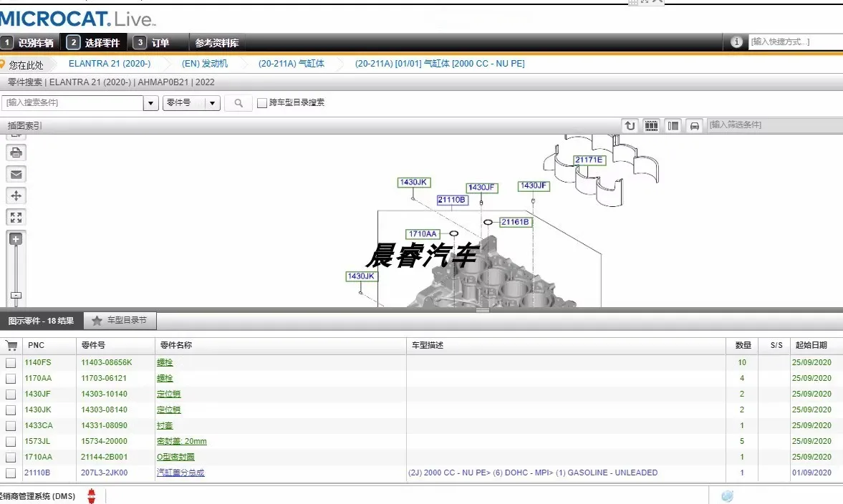This screenshot has height=504, width=843.
Task: Select callout 1710AA in the diagram
Action: 423,233
